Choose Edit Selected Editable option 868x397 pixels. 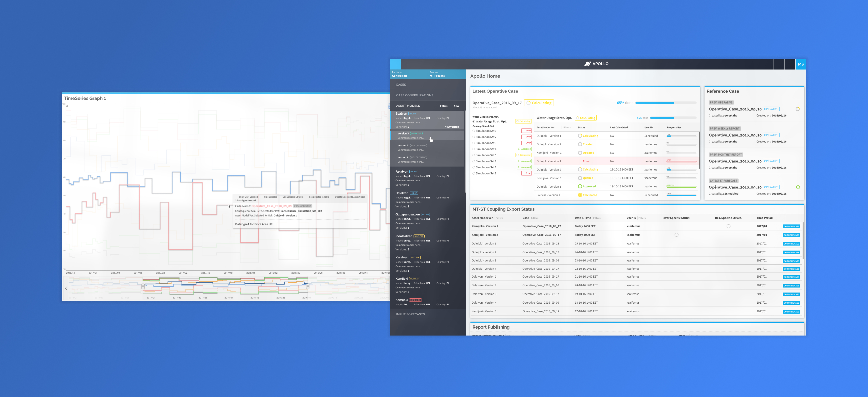point(293,197)
